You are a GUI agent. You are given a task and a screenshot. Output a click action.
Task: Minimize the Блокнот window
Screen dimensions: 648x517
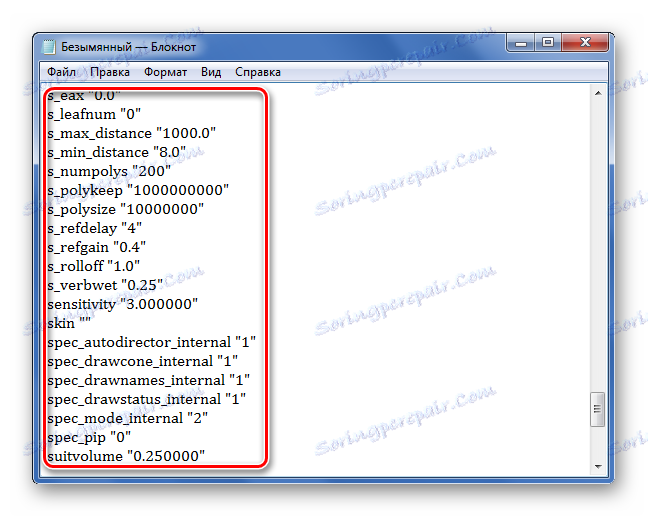(521, 43)
